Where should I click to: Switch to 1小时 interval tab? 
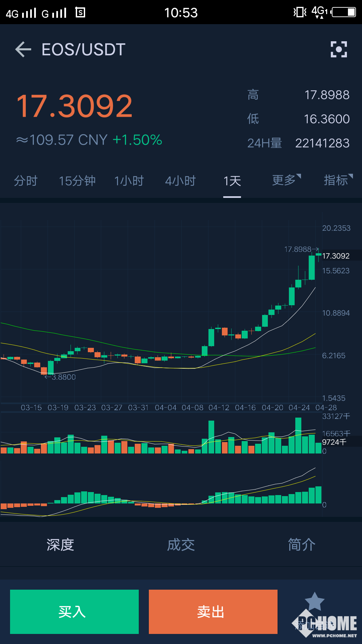pyautogui.click(x=129, y=181)
